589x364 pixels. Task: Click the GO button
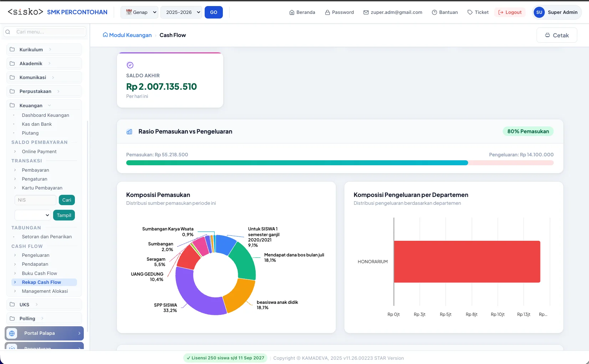pyautogui.click(x=214, y=12)
